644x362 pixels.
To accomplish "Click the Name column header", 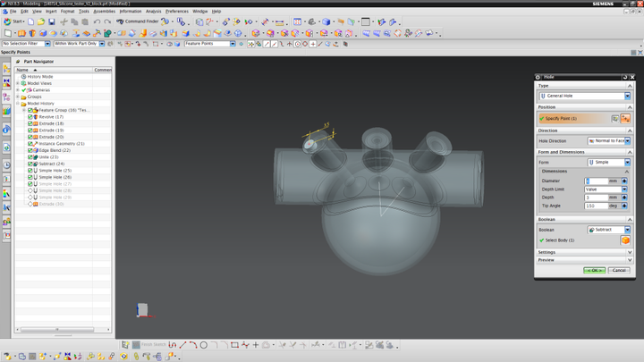I will 54,70.
